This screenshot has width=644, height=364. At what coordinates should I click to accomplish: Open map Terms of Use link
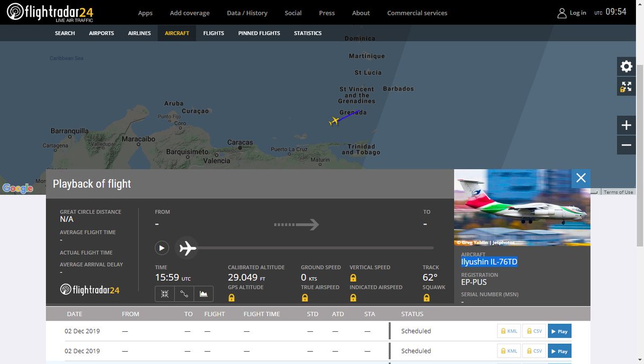[618, 192]
